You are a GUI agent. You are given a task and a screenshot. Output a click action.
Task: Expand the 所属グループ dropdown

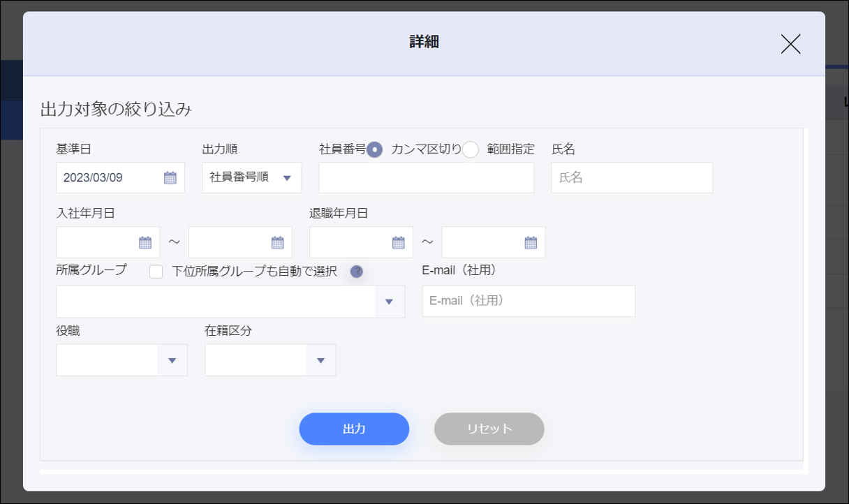click(x=390, y=302)
